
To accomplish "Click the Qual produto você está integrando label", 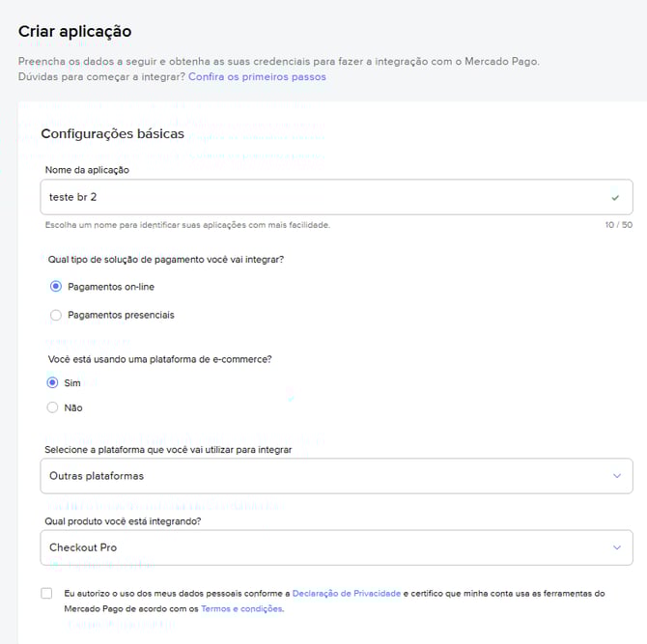I will pos(123,521).
